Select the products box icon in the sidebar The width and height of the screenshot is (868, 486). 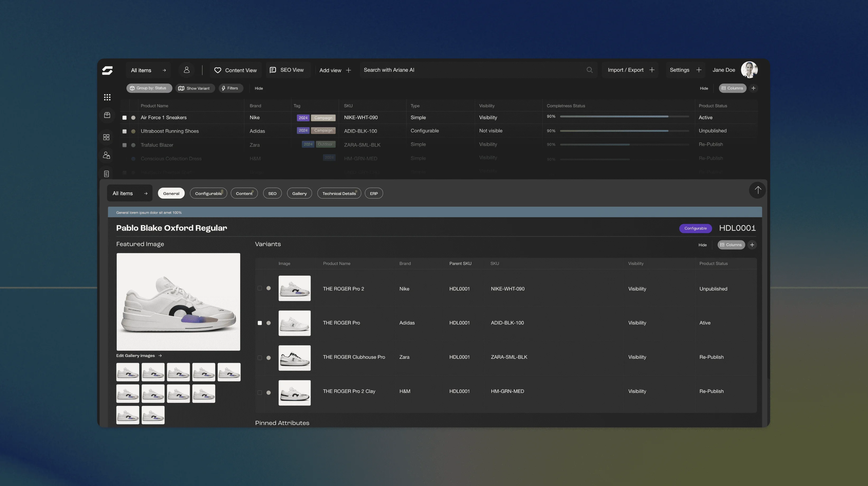[x=107, y=115]
